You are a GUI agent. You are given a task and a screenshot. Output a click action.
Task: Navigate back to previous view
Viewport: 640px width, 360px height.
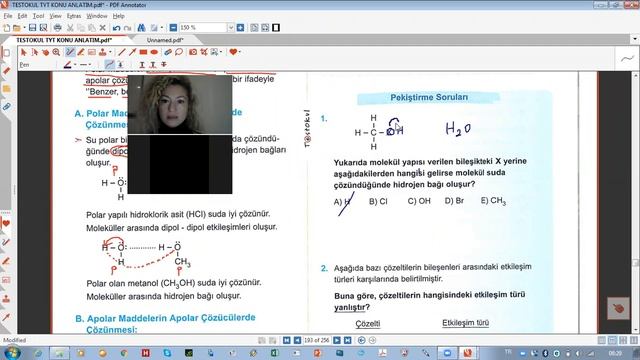pos(361,340)
